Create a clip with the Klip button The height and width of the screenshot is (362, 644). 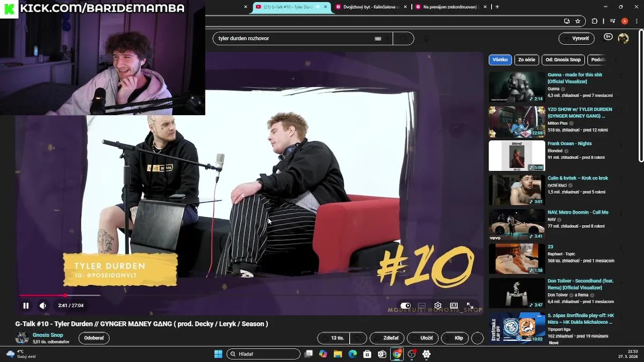click(x=455, y=338)
